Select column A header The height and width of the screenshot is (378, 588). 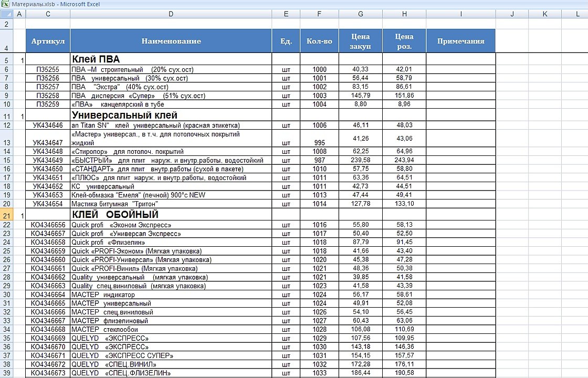(19, 14)
